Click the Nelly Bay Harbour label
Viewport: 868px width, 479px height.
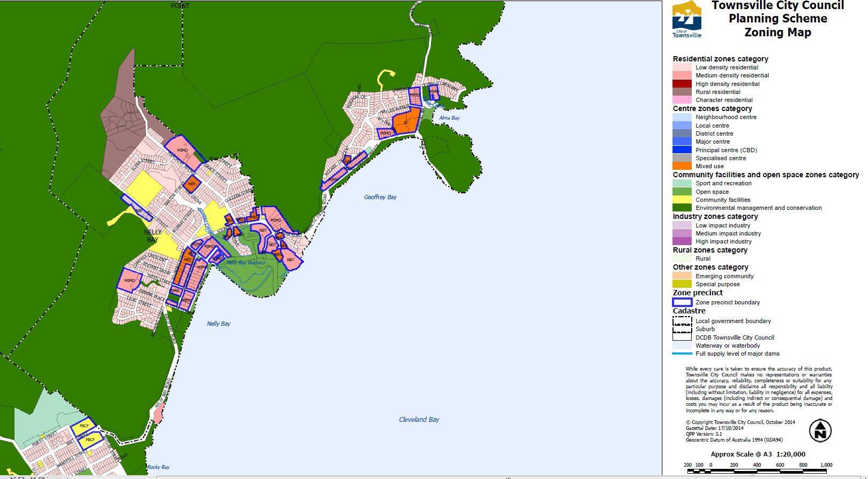[246, 263]
